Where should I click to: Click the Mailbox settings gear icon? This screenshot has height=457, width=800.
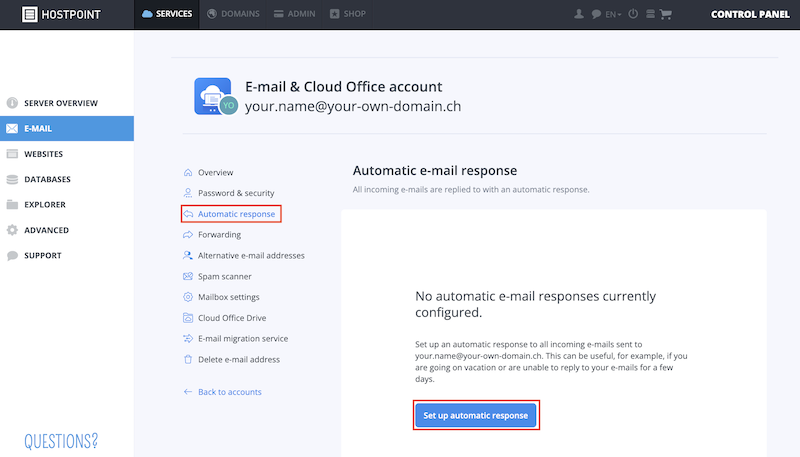(188, 297)
